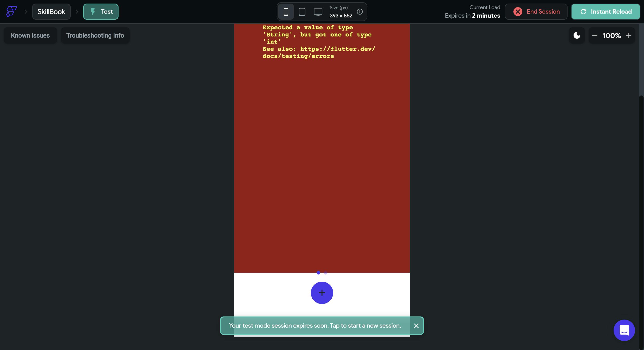Open the chat support bubble
The image size is (644, 350).
[x=624, y=330]
